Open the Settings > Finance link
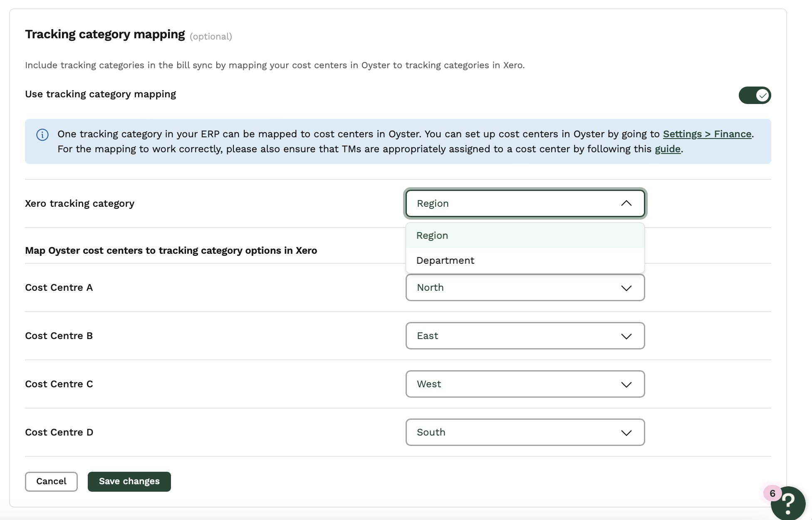This screenshot has width=812, height=520. pos(707,134)
